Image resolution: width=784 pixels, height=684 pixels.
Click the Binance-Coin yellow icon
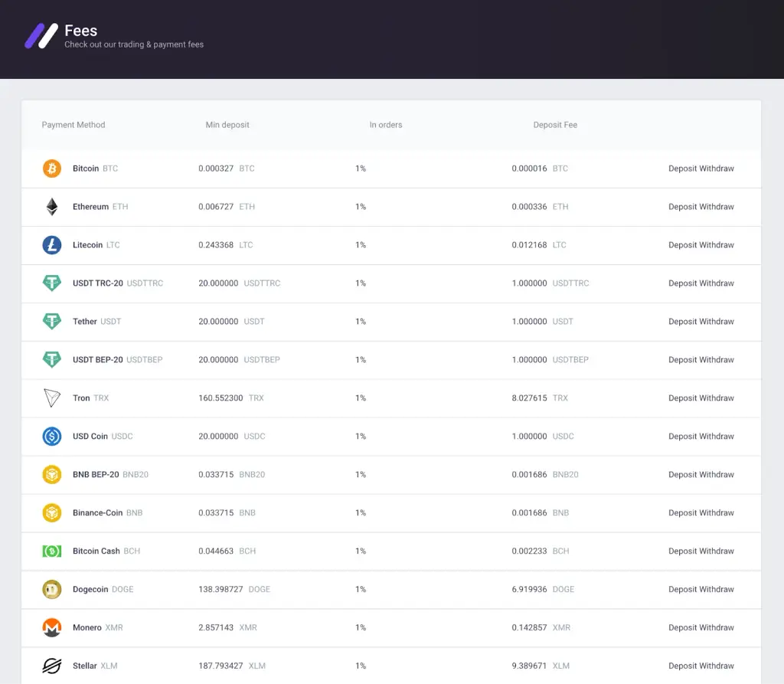point(52,513)
